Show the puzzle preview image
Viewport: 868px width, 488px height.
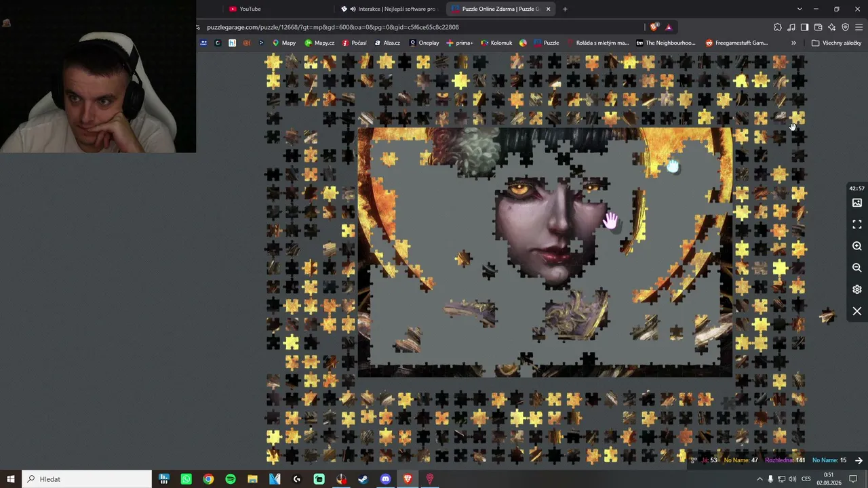857,203
